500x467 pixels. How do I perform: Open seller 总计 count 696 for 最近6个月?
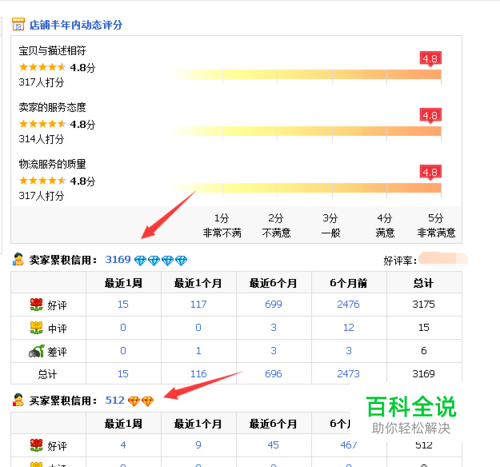[273, 374]
